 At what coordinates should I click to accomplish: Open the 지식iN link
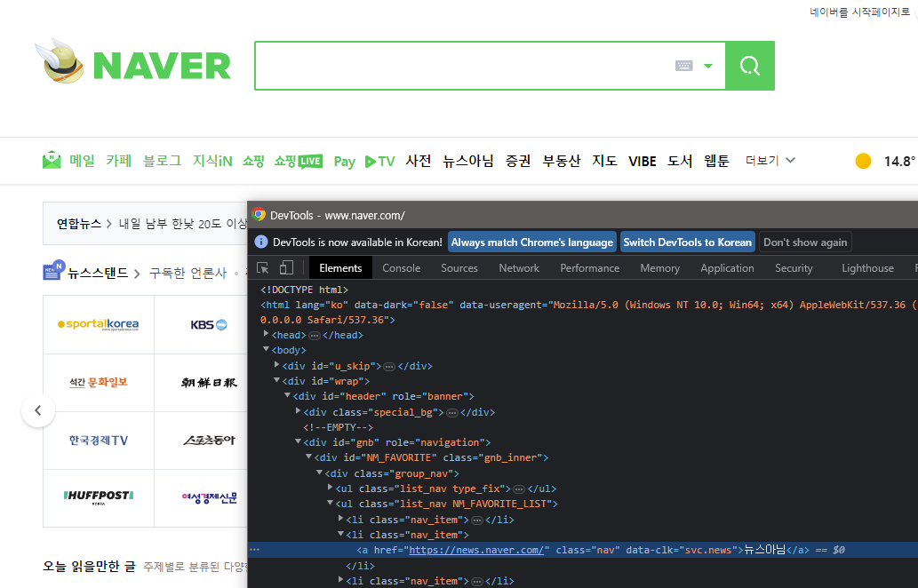tap(212, 161)
